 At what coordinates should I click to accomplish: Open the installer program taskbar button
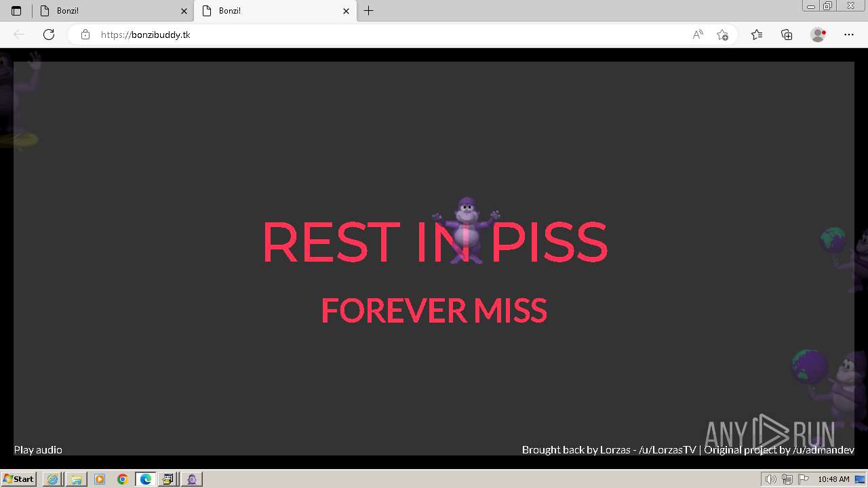[x=169, y=479]
